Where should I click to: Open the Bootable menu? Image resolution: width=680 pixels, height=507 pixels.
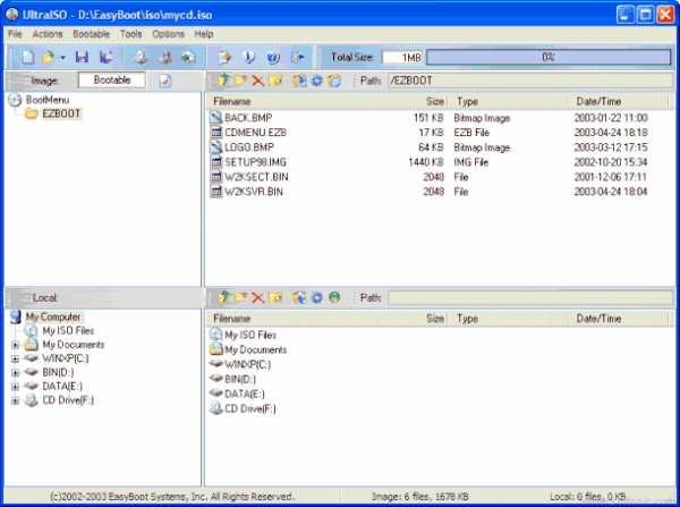[91, 34]
